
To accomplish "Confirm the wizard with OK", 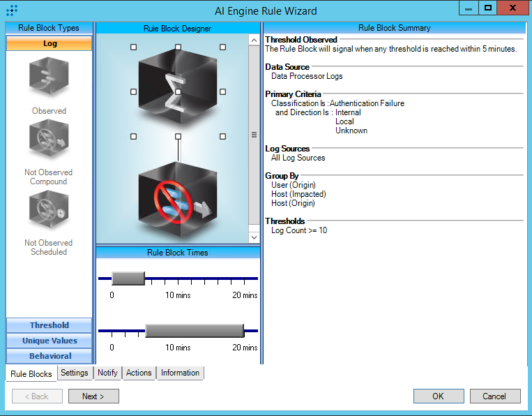I will (x=438, y=396).
